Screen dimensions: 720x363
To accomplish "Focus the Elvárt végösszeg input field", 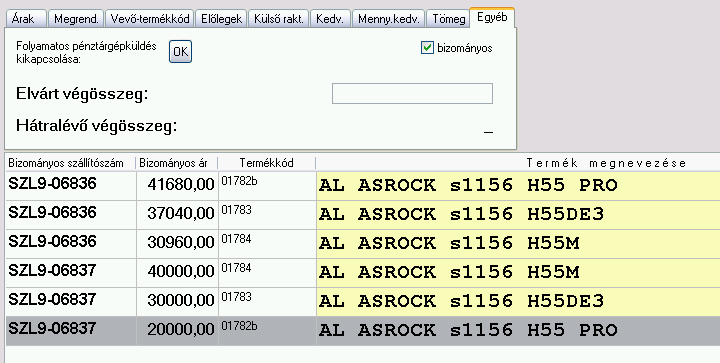I will pos(412,94).
